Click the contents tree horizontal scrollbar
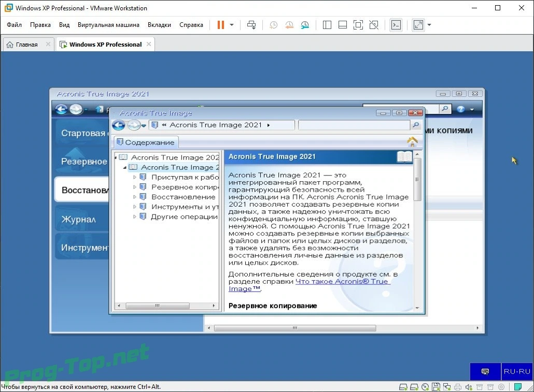The image size is (534, 392). pyautogui.click(x=157, y=306)
